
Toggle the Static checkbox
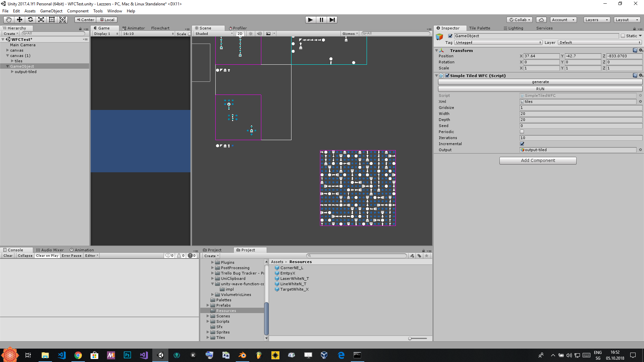623,36
